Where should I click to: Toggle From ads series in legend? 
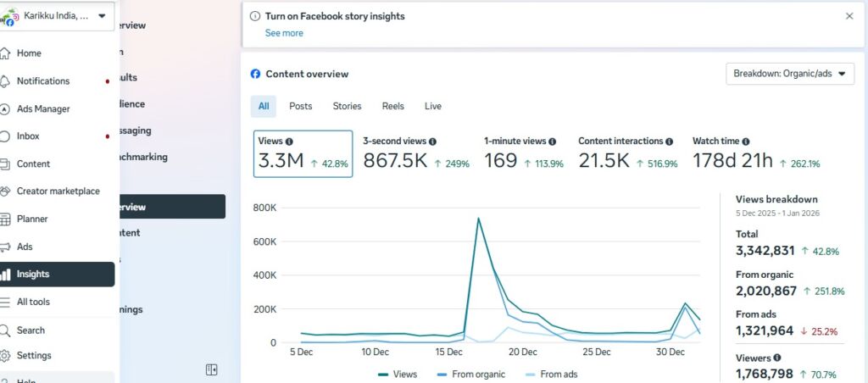point(551,374)
